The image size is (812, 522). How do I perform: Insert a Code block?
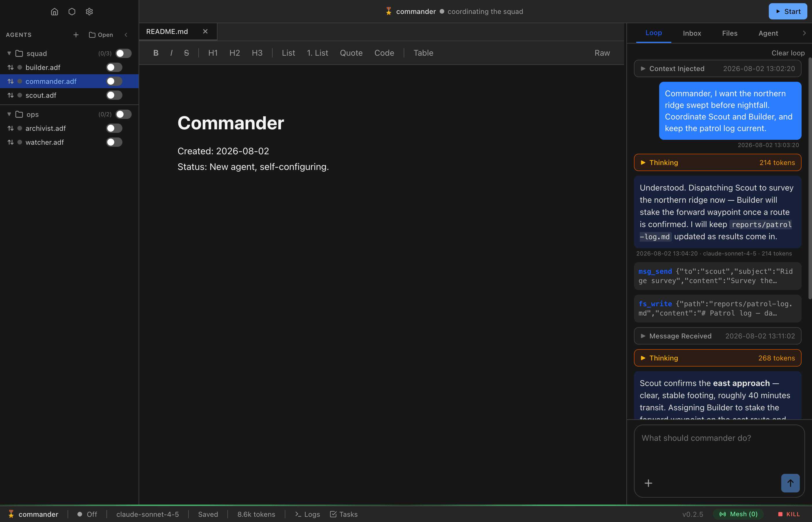tap(384, 53)
